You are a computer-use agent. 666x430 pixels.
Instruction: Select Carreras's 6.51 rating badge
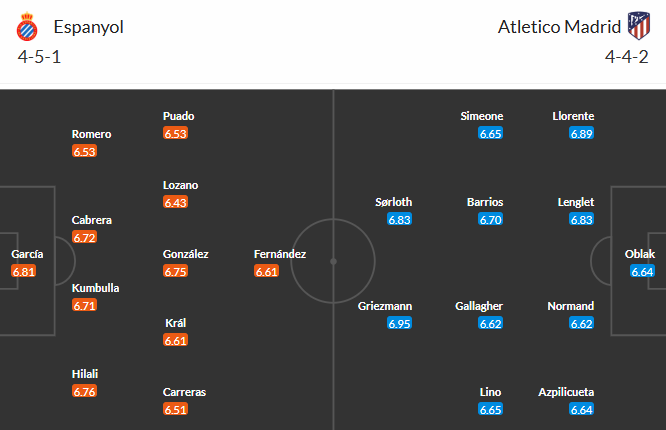(175, 409)
